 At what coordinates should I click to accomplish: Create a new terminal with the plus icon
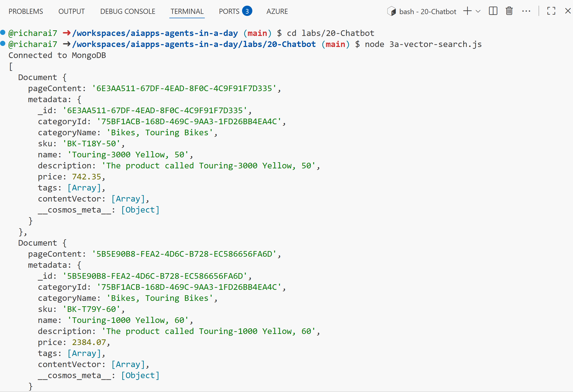point(467,11)
